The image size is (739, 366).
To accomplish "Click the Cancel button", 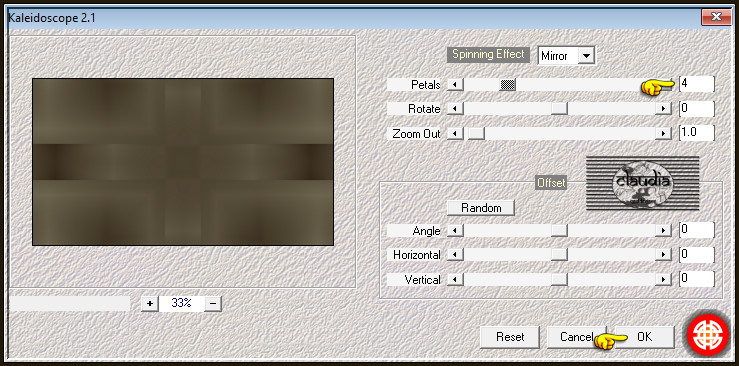I will (576, 337).
